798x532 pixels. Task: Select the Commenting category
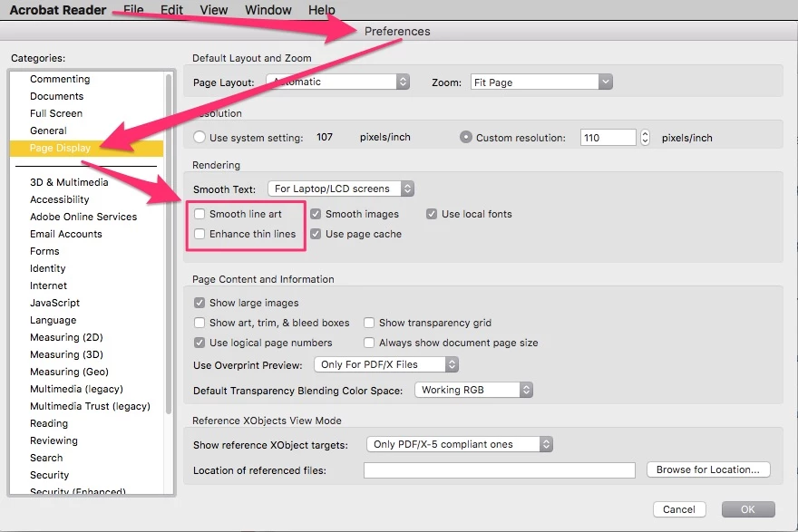(x=60, y=79)
